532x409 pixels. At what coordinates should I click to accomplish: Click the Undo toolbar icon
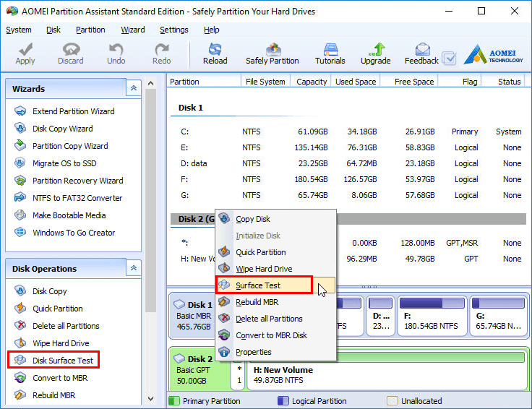pos(116,54)
